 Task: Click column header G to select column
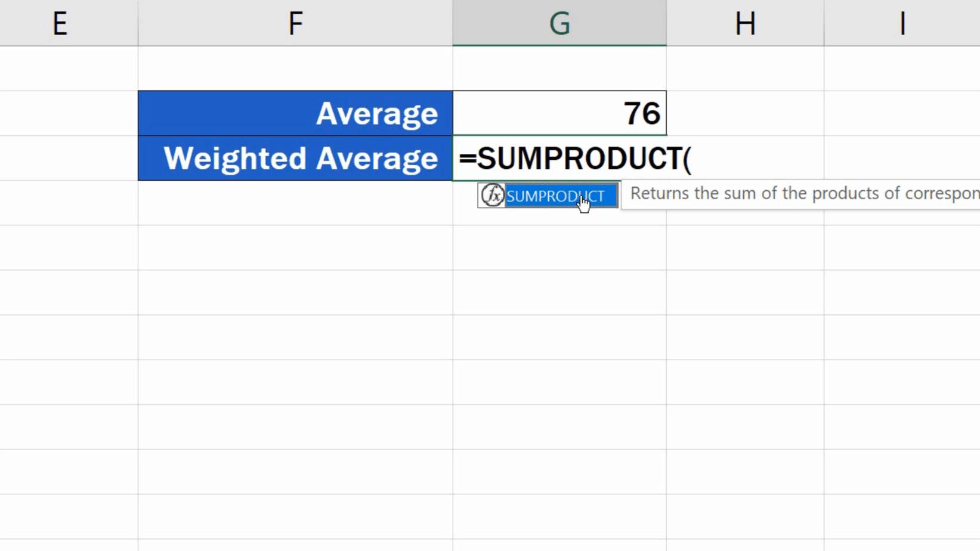[x=559, y=23]
